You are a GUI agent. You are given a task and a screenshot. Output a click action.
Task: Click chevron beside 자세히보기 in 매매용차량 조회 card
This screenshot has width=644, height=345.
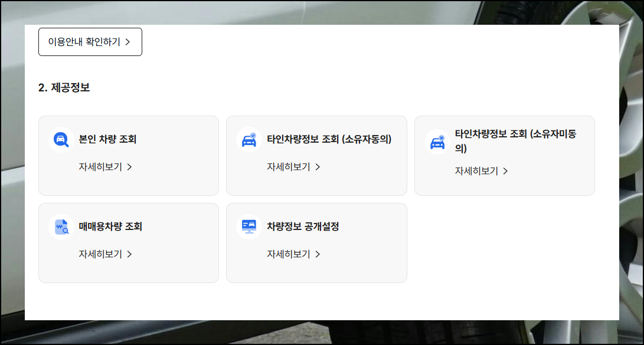click(x=129, y=254)
